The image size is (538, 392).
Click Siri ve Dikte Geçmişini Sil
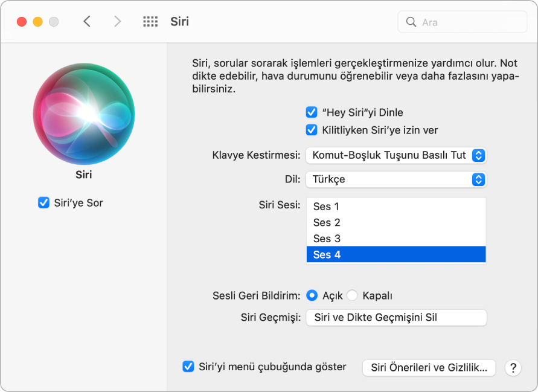(396, 318)
